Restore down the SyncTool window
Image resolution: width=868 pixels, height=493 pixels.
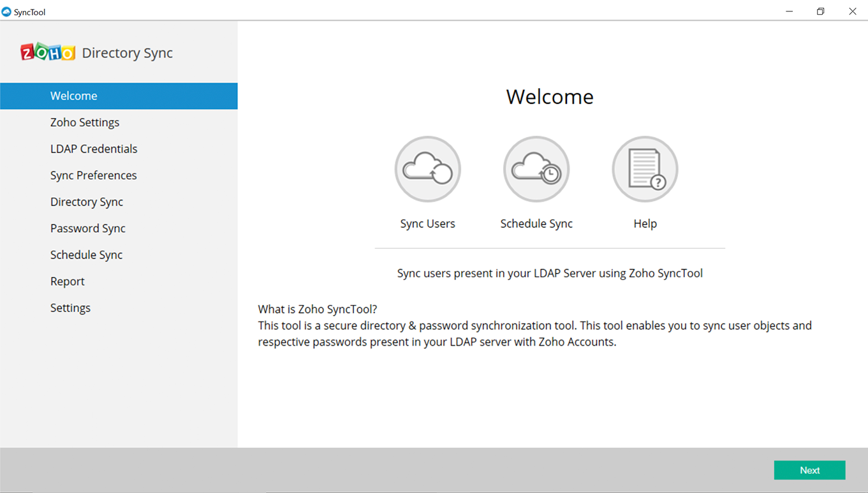coord(820,11)
